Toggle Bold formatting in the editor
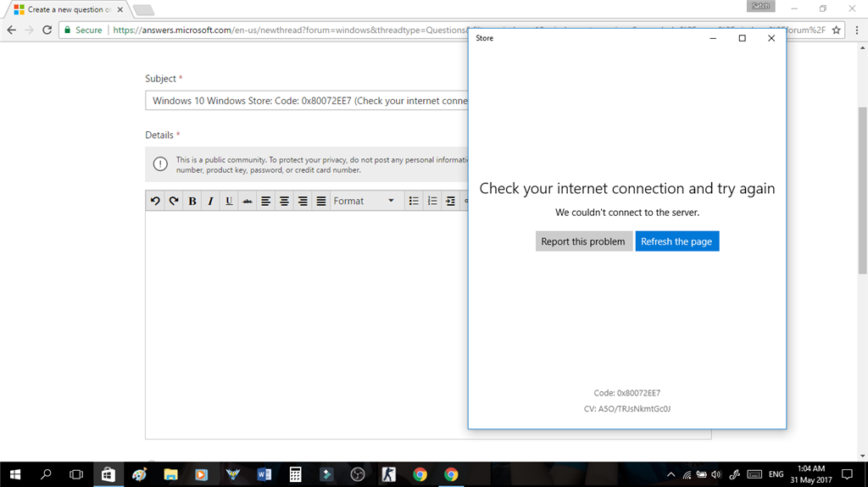This screenshot has height=487, width=868. pos(192,201)
